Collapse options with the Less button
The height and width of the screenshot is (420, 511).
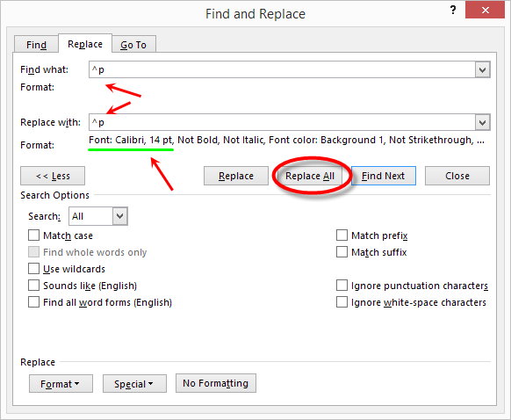coord(53,176)
